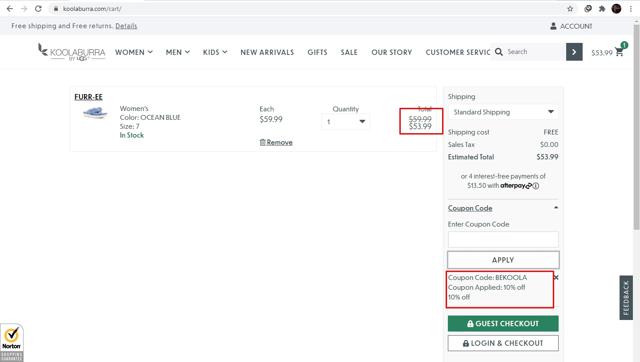The image size is (640, 362).
Task: Go back in browser history
Action: 10,9
